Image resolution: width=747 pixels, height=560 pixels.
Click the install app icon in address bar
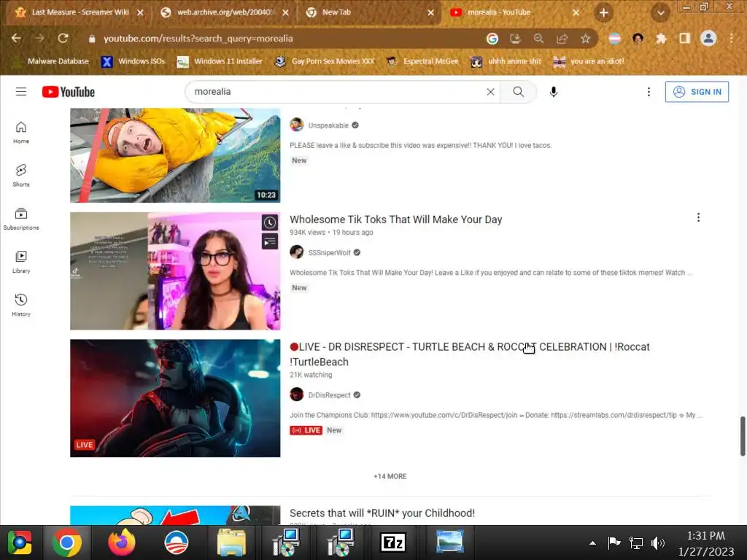pos(516,39)
